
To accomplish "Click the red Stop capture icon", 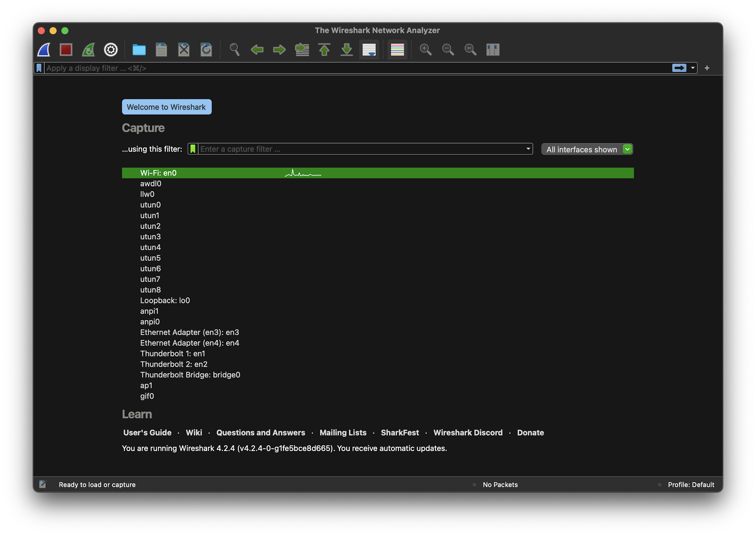I will (x=66, y=49).
